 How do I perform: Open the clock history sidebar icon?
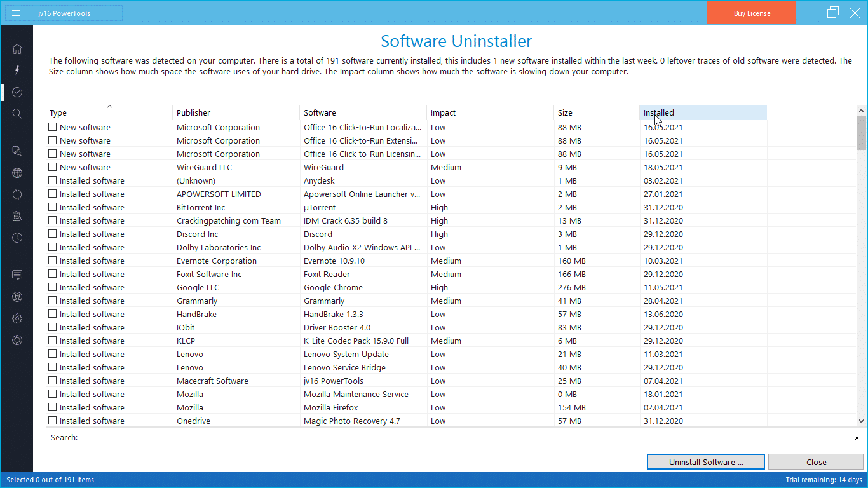[17, 238]
